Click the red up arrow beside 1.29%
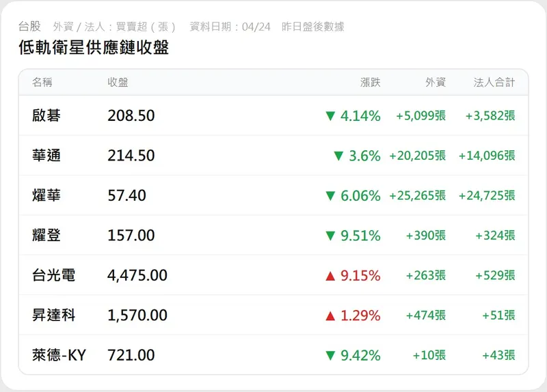The width and height of the screenshot is (547, 392). 330,316
